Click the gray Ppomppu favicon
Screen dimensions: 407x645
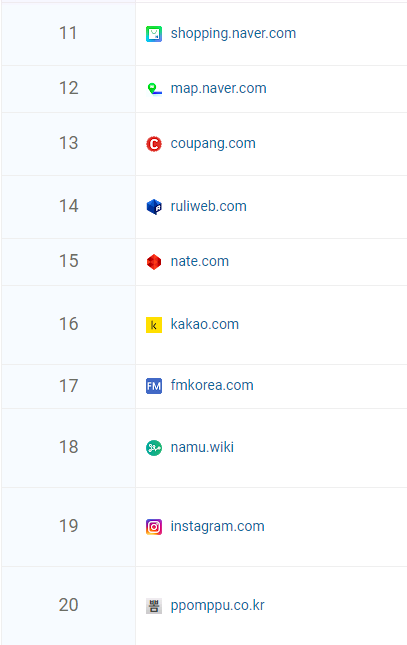point(154,606)
